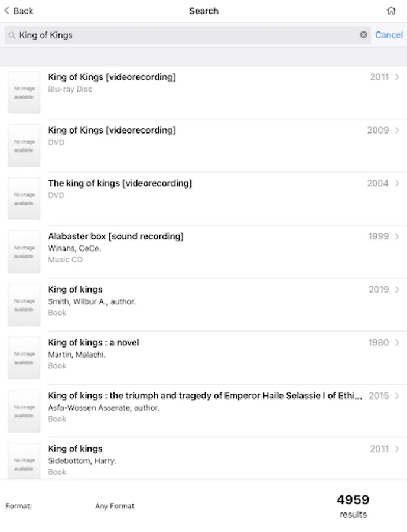Image resolution: width=407 pixels, height=532 pixels.
Task: Open Alabaster box sound recording title
Action: (x=116, y=236)
